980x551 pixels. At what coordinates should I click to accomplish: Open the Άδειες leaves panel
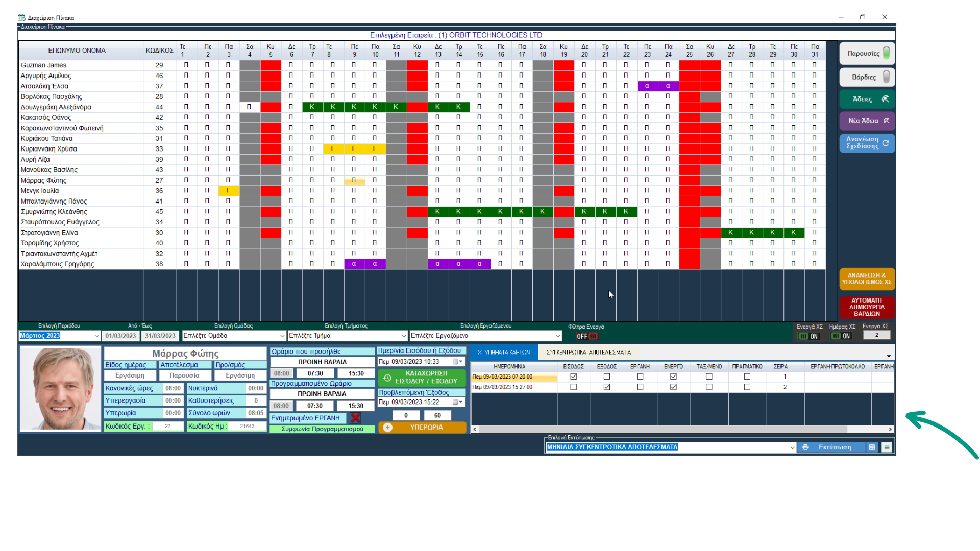867,99
